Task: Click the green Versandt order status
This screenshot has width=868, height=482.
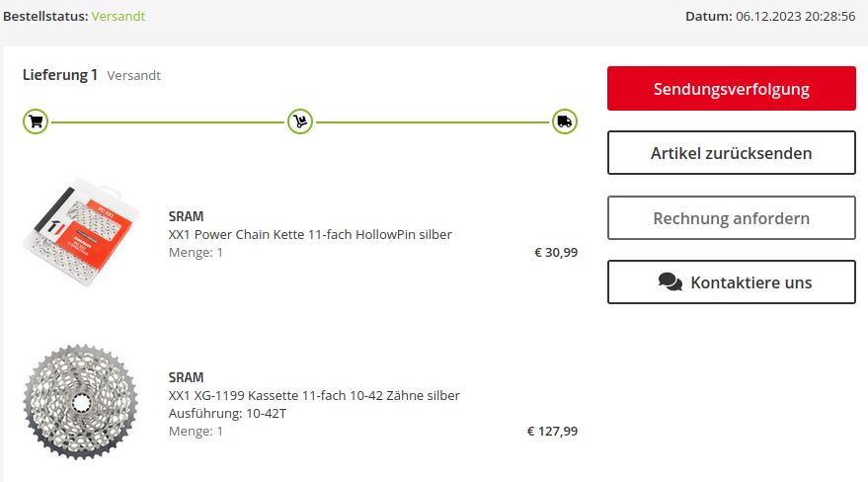Action: pyautogui.click(x=118, y=17)
